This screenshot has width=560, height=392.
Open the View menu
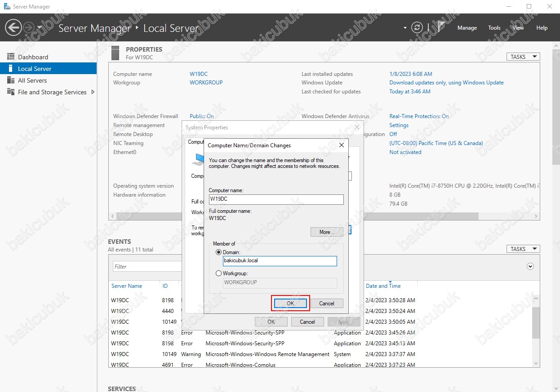[x=518, y=28]
